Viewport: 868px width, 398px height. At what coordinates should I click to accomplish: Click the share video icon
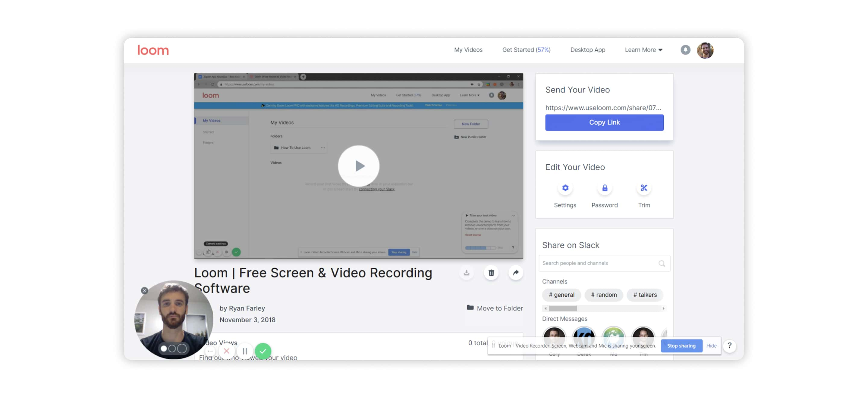514,272
